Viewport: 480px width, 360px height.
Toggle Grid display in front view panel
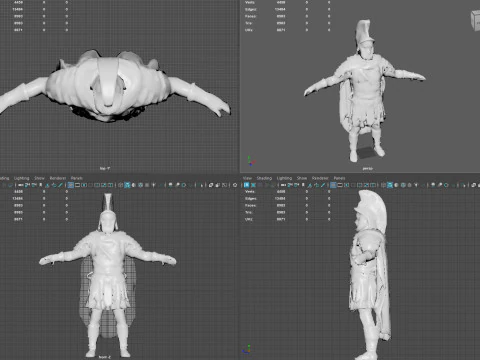click(x=71, y=185)
